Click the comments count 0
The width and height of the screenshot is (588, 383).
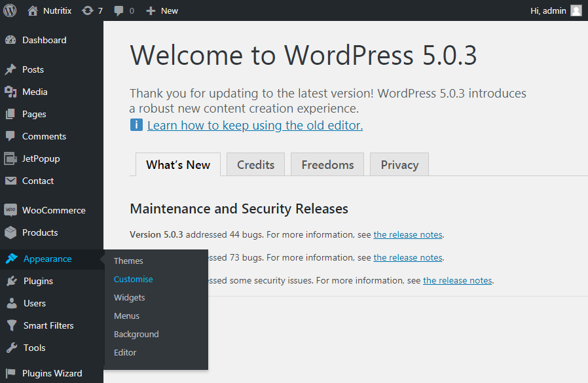[x=132, y=11]
